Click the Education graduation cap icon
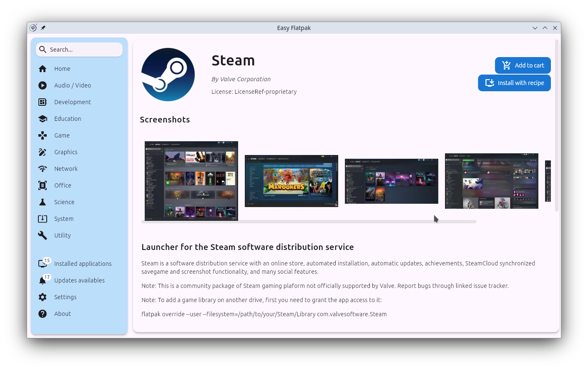This screenshot has width=588, height=370. pos(43,119)
